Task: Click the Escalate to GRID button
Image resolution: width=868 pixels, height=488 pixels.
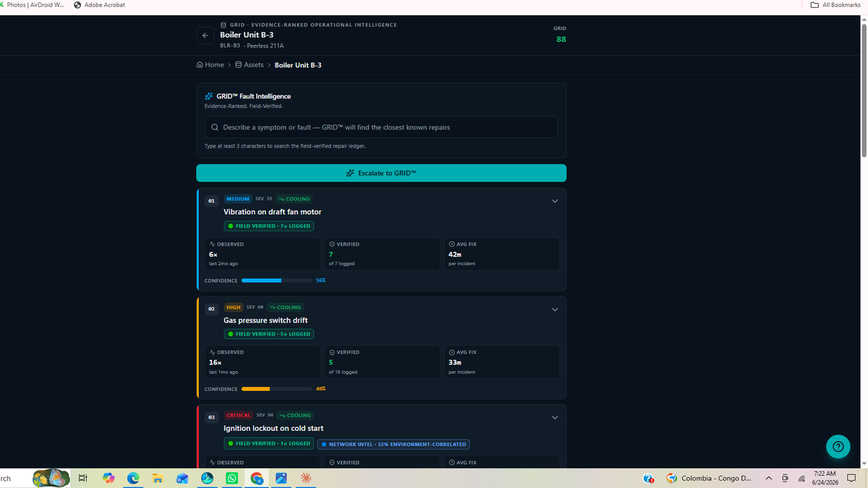Action: coord(381,174)
